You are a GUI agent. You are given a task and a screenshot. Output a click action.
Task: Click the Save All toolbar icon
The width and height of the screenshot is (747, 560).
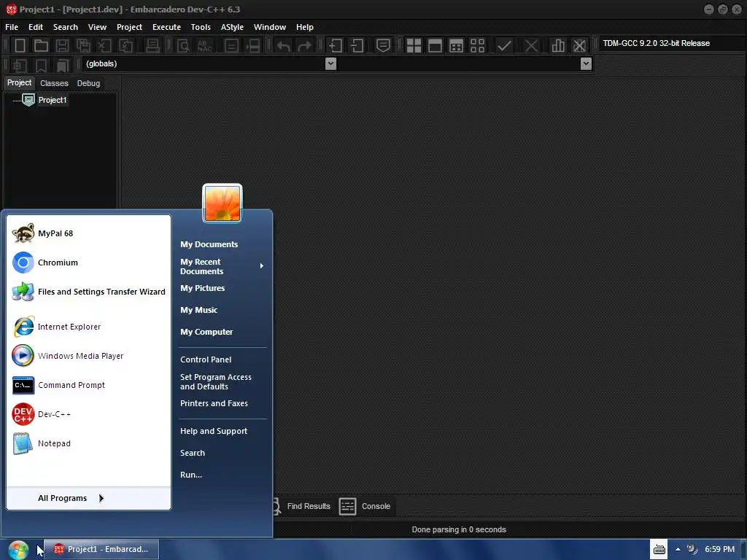click(83, 46)
